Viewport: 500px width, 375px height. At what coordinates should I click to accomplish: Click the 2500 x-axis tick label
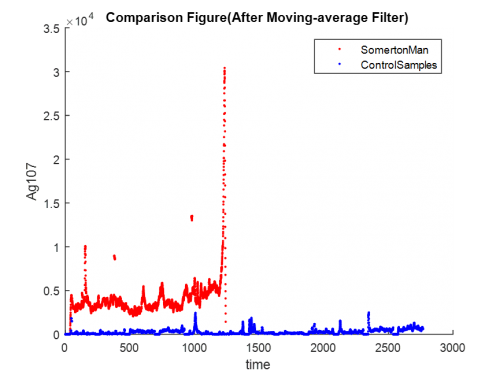coord(388,348)
